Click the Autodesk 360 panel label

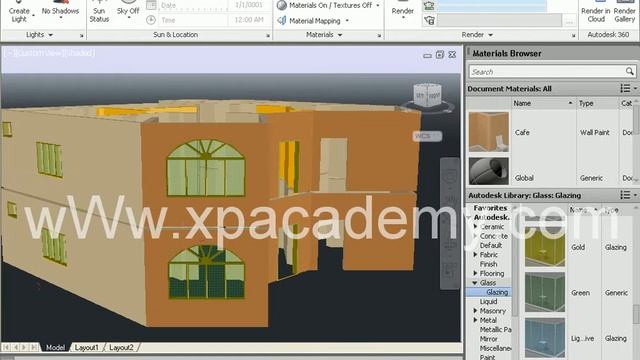pos(608,35)
